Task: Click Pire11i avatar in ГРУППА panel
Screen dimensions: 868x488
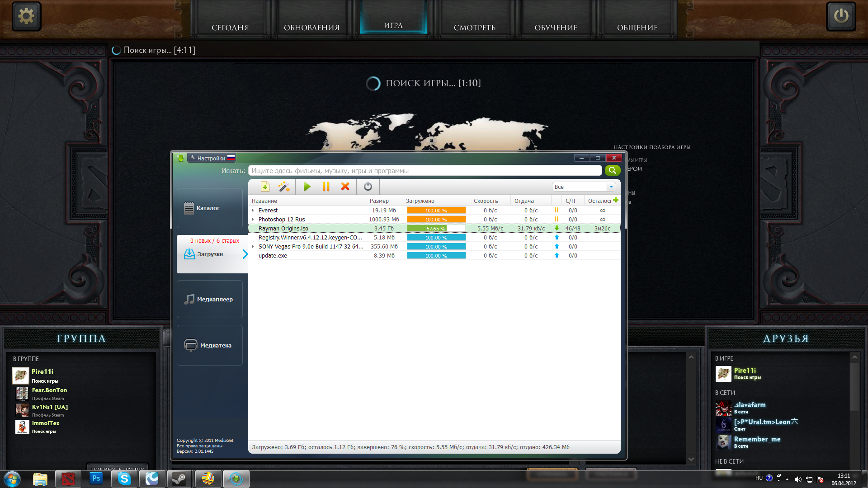Action: pos(20,375)
